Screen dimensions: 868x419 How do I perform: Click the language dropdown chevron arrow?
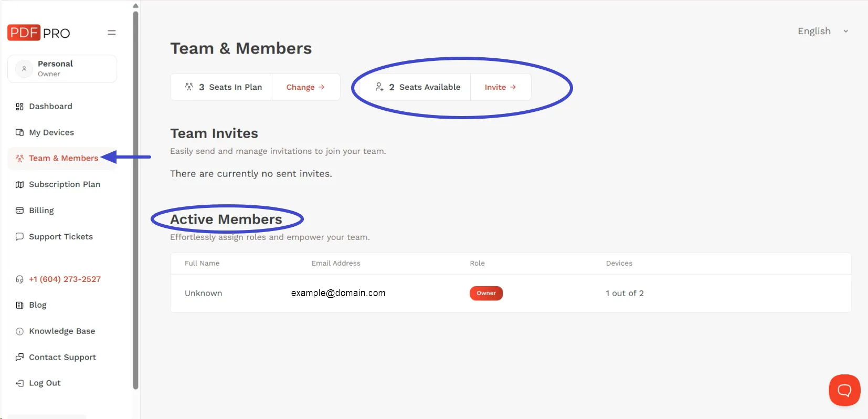tap(845, 32)
